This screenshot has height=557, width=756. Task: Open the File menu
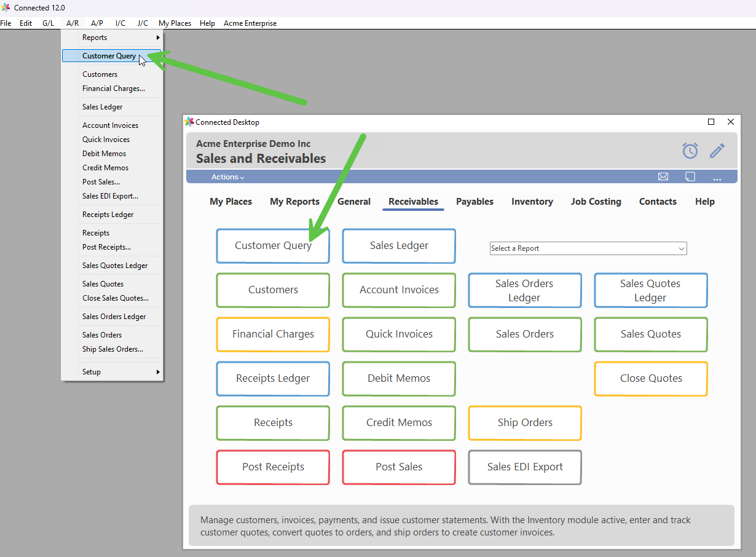point(6,23)
